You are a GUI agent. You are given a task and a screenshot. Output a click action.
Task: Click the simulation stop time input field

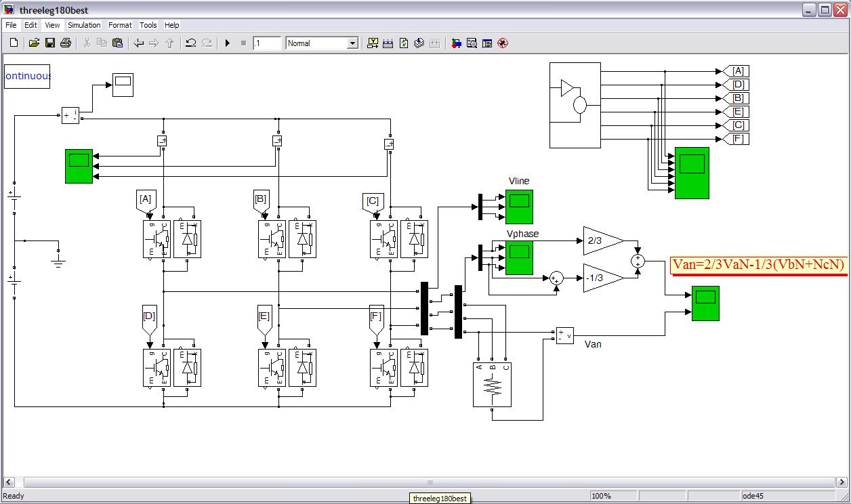[267, 43]
